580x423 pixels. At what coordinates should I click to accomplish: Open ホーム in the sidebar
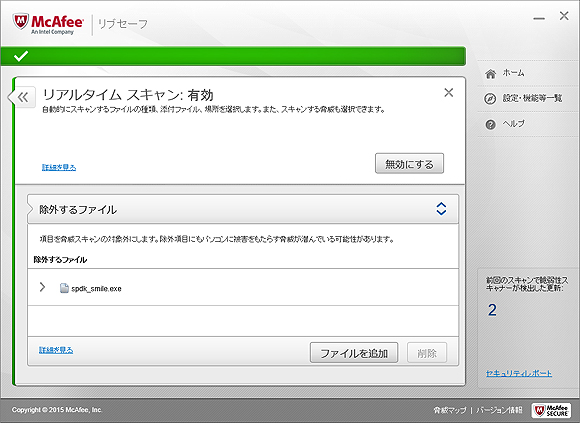tap(513, 73)
